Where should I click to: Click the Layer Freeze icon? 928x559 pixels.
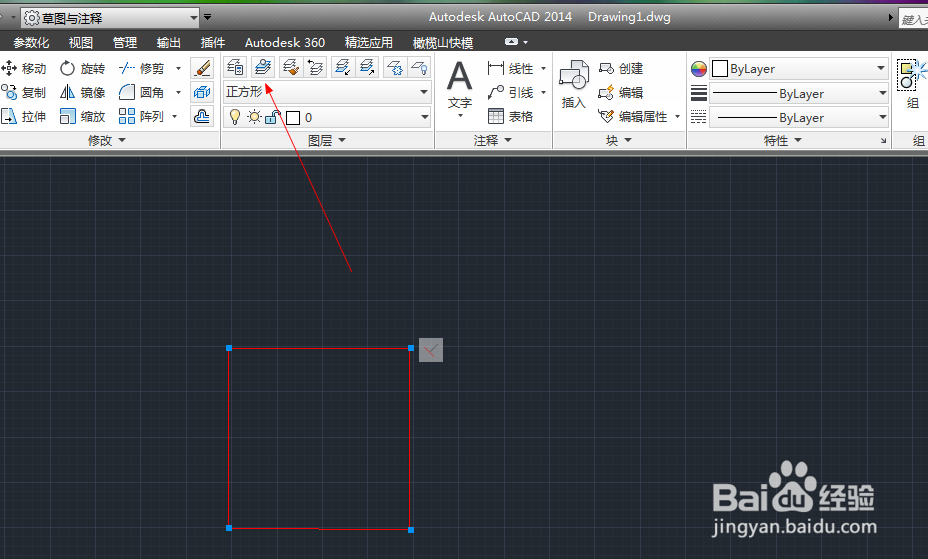pyautogui.click(x=394, y=67)
